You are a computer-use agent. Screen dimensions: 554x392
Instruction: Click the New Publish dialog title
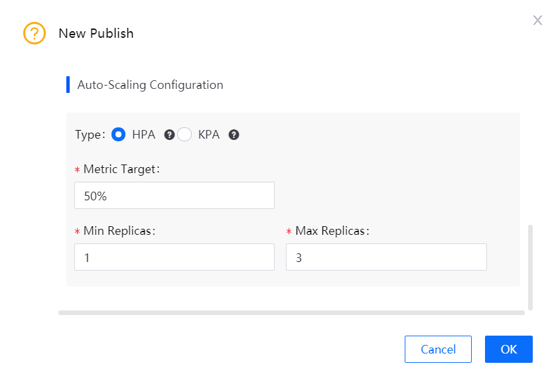point(96,33)
